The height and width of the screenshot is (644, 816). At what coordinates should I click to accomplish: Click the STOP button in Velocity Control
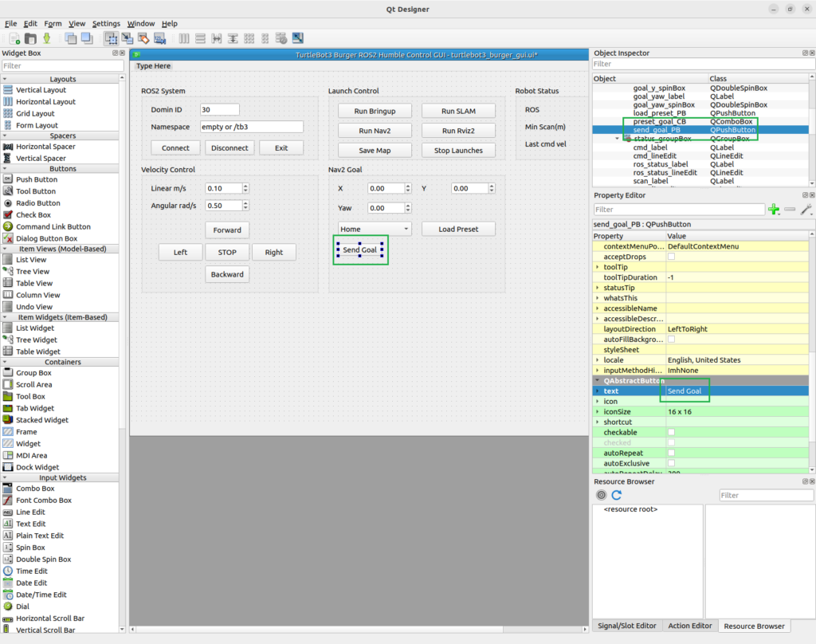coord(227,252)
